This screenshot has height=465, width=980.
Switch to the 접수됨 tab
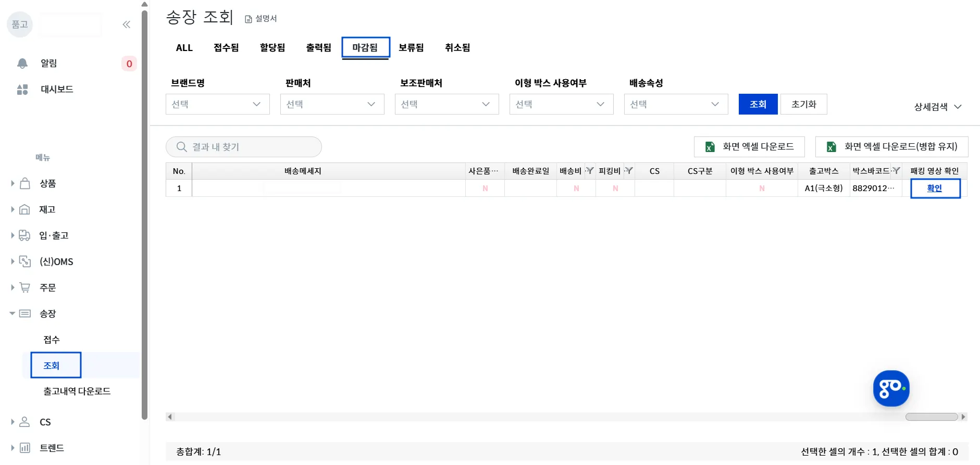pos(226,48)
